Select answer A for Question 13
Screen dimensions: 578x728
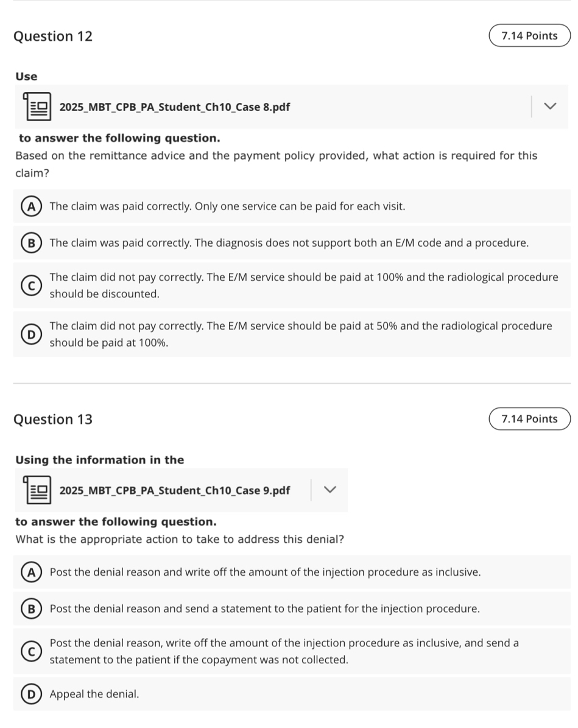coord(31,571)
